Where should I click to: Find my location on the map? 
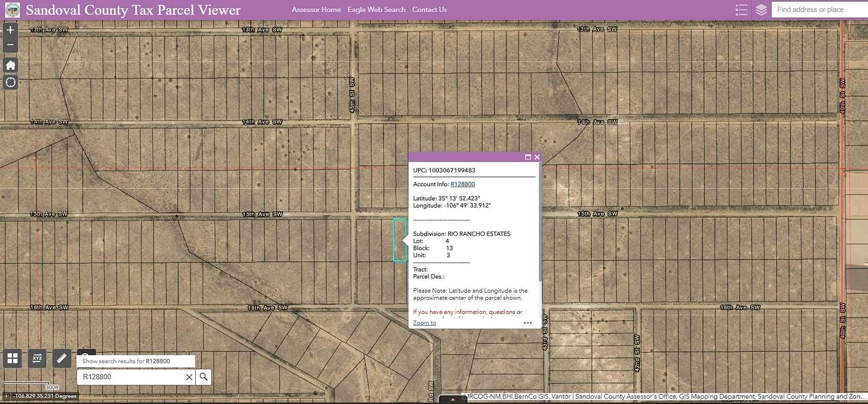(10, 82)
